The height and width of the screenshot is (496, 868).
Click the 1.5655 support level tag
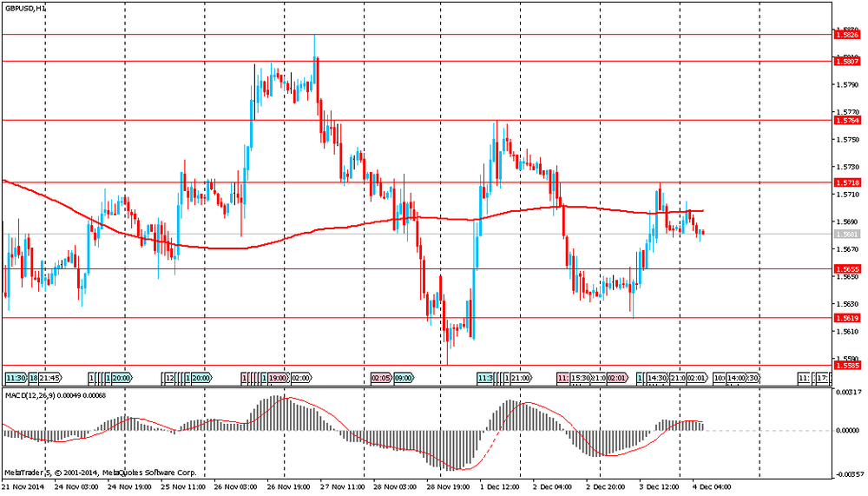pos(845,269)
